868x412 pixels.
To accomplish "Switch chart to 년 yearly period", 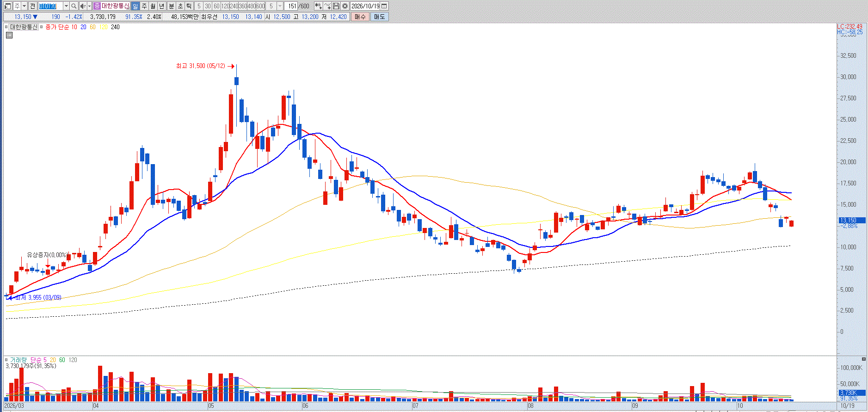I will [162, 6].
